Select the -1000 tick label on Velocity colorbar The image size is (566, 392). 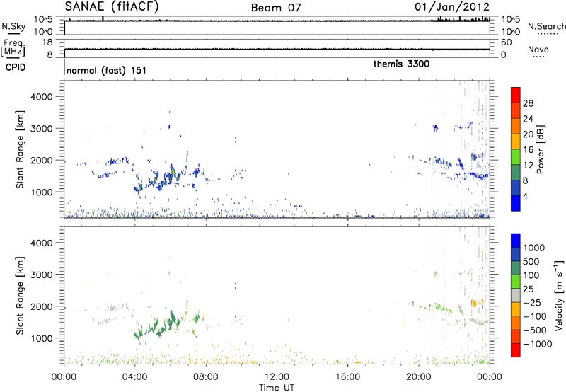[537, 344]
